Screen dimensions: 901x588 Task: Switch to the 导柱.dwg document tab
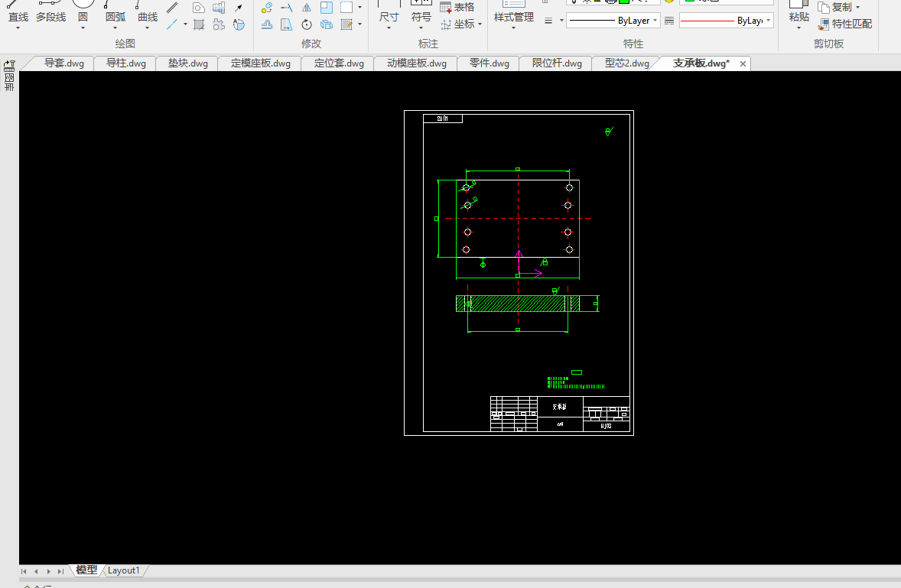(x=125, y=63)
